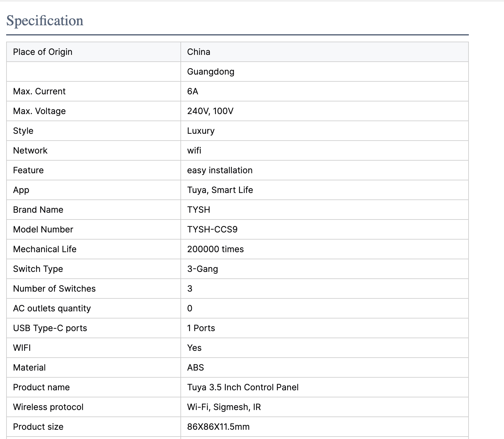Select the Guangdong value cell
504x439 pixels.
(x=211, y=72)
